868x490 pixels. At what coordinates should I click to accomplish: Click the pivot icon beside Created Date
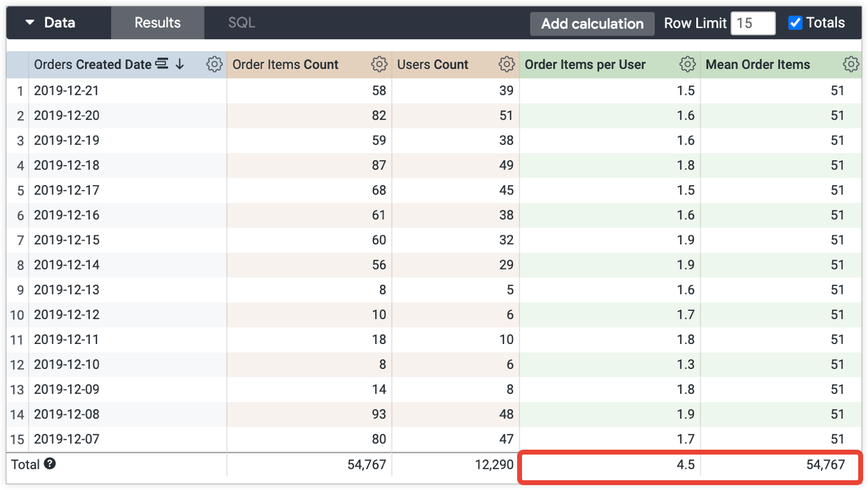(x=162, y=64)
